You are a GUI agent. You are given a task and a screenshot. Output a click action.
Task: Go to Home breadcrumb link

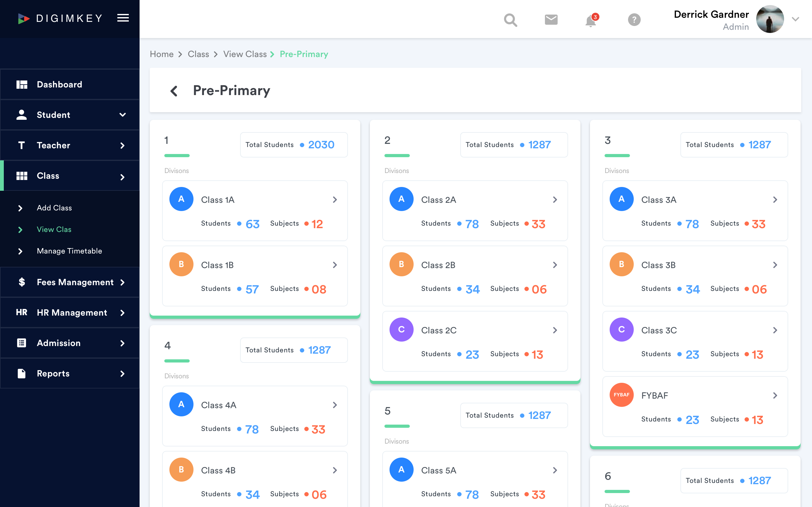click(x=161, y=54)
